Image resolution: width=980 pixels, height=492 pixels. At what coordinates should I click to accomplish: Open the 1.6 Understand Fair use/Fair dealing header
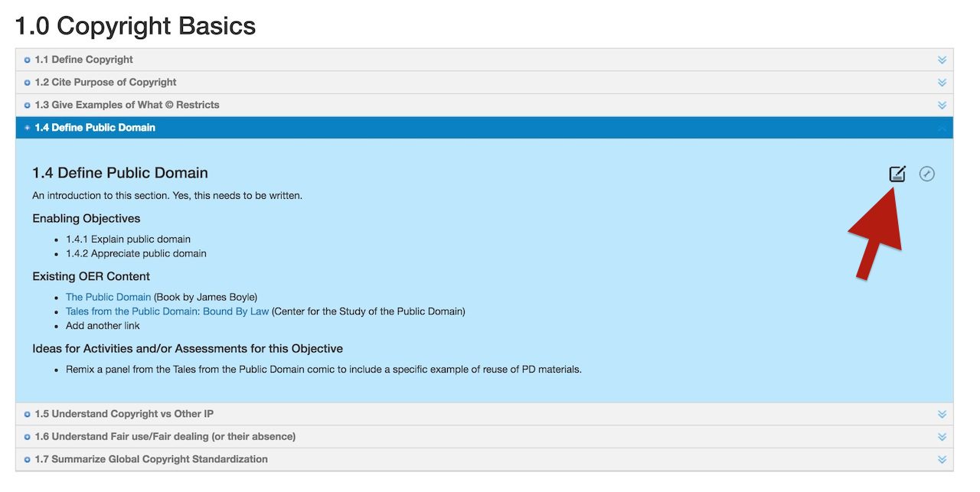pyautogui.click(x=165, y=437)
